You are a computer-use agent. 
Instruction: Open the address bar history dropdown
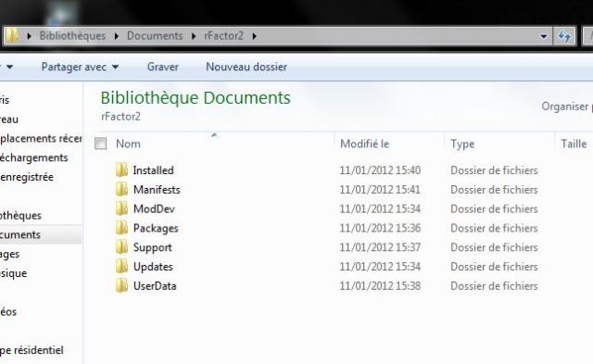pyautogui.click(x=544, y=36)
